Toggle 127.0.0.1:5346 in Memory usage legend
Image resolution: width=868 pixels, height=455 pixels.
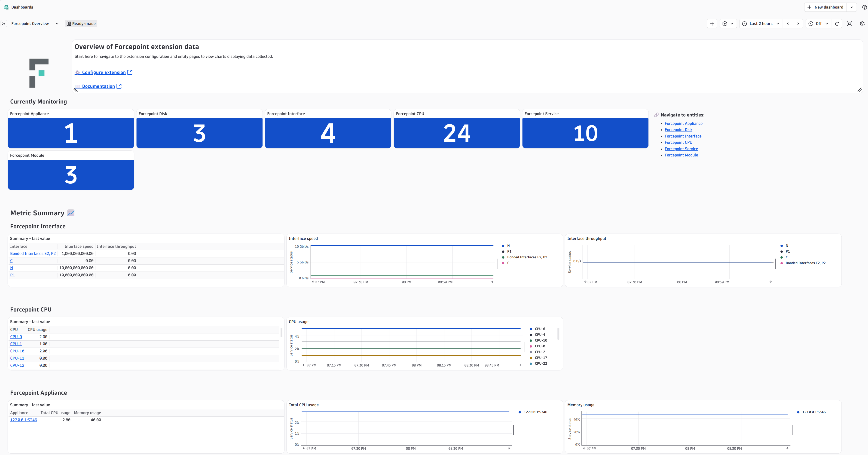coord(811,412)
